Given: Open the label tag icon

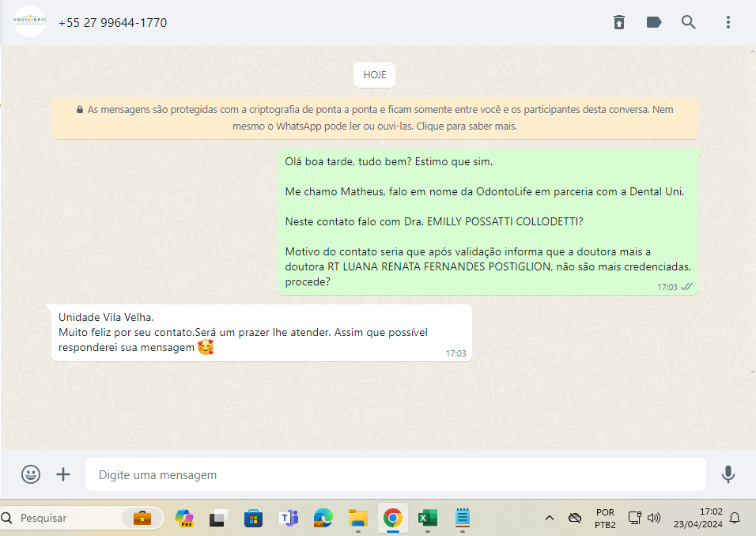Looking at the screenshot, I should 654,22.
